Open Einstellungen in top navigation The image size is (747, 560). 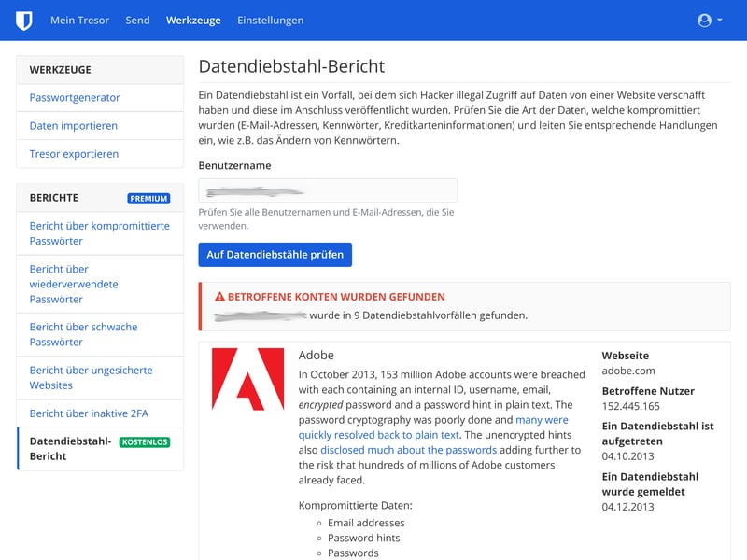coord(270,20)
